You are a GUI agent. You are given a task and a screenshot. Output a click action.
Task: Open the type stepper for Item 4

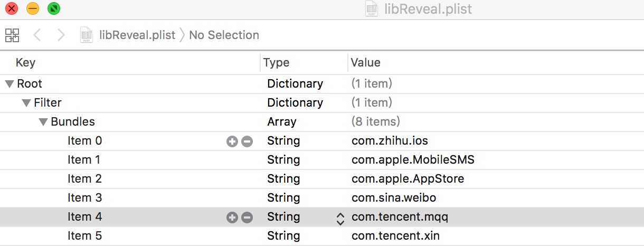pos(340,217)
